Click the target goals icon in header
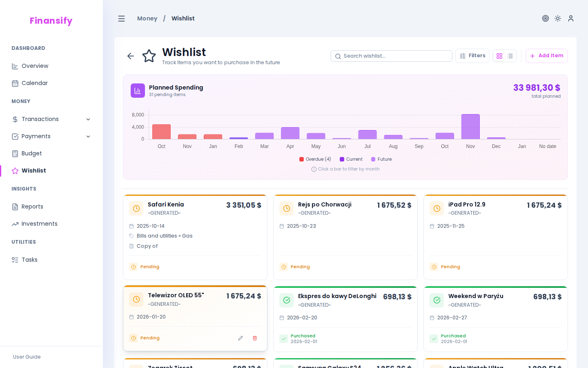The height and width of the screenshot is (368, 588). coord(545,18)
